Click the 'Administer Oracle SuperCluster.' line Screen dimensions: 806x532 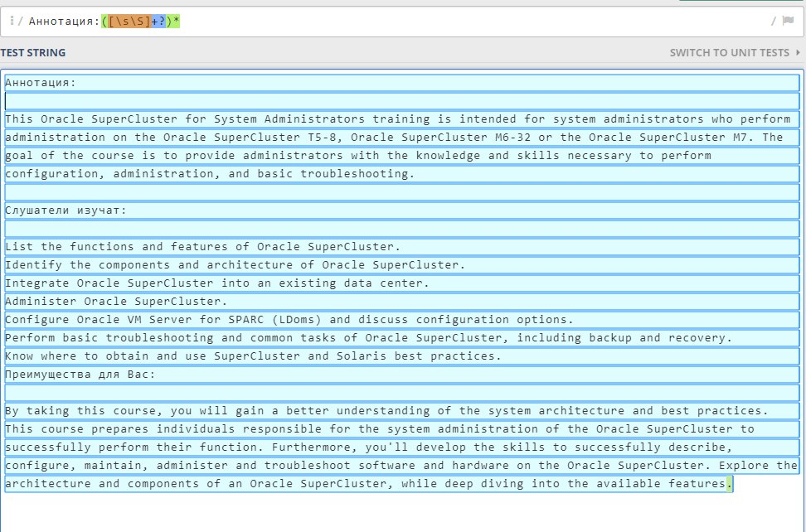coord(402,302)
